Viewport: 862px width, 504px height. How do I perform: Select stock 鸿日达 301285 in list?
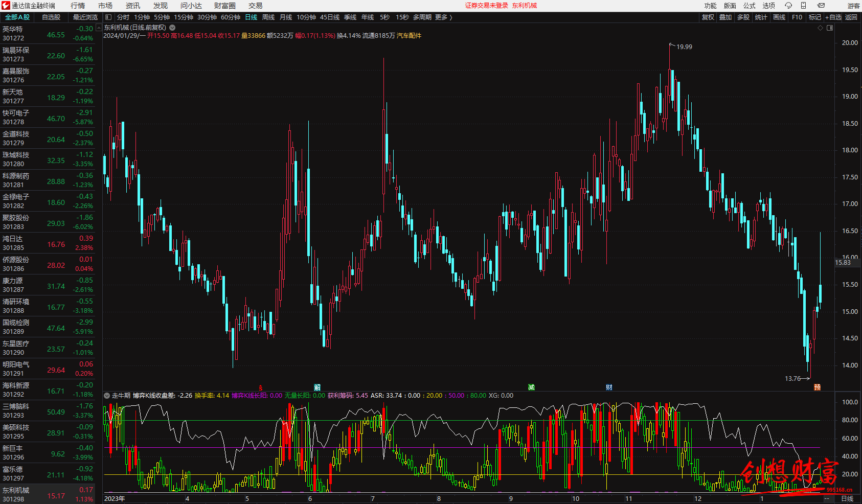[x=48, y=243]
